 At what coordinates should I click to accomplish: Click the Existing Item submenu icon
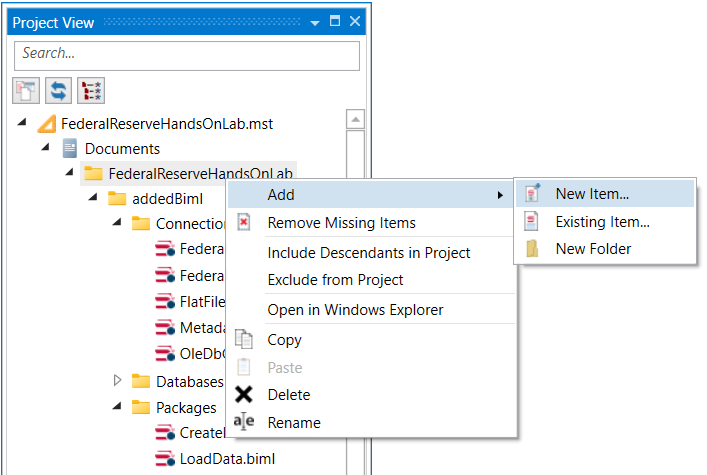(531, 221)
